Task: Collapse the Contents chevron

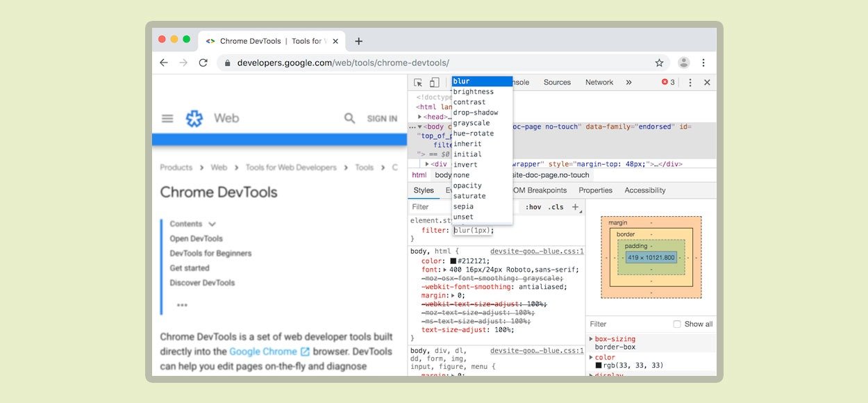Action: click(x=212, y=224)
